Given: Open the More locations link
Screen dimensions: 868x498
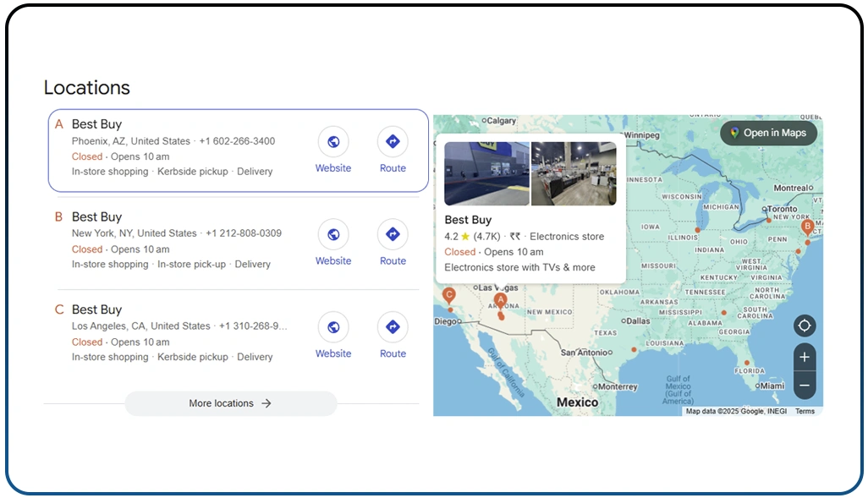Looking at the screenshot, I should (230, 403).
